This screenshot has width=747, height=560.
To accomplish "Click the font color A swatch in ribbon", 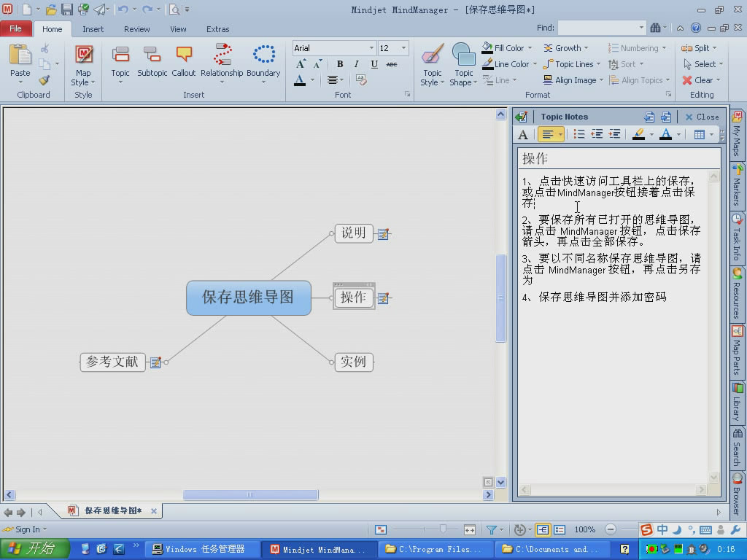I will tap(300, 80).
